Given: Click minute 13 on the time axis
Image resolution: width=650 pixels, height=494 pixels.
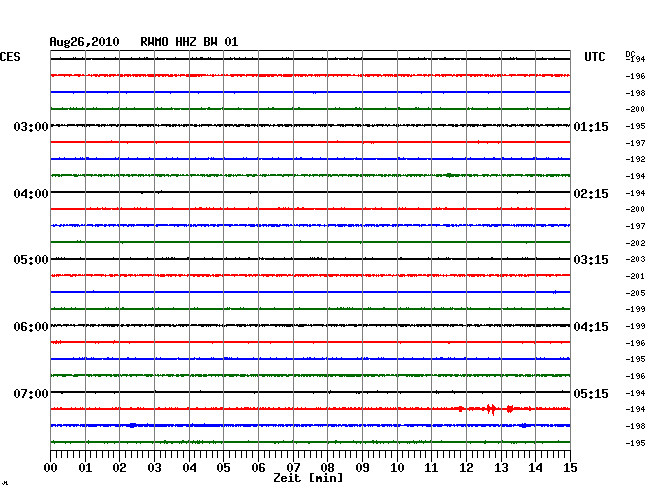Looking at the screenshot, I should (x=501, y=468).
